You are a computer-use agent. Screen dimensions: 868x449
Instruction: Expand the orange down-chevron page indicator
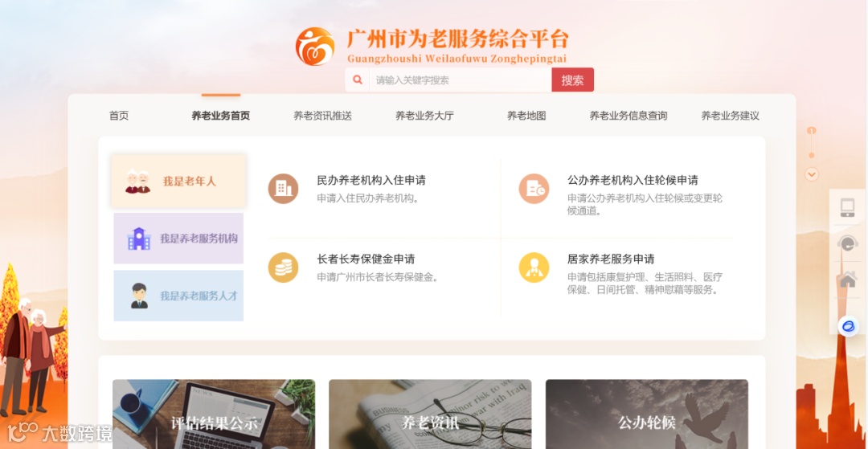(812, 175)
